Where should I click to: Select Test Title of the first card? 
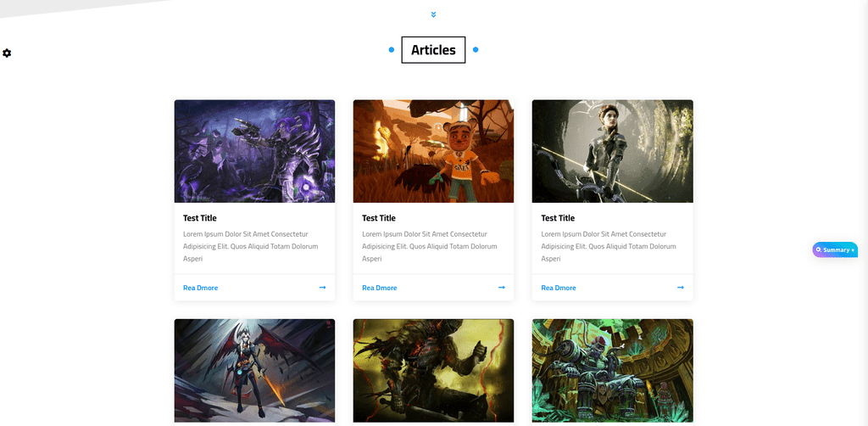(x=200, y=218)
